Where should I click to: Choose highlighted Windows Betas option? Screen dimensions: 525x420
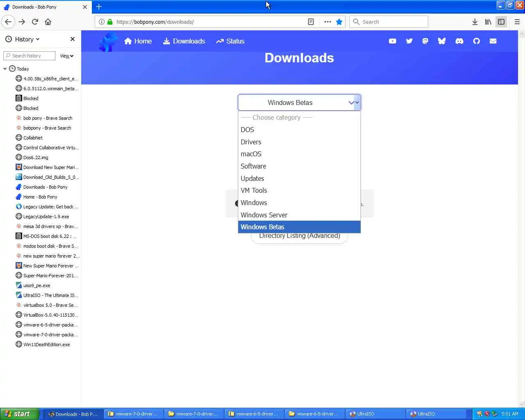(299, 227)
